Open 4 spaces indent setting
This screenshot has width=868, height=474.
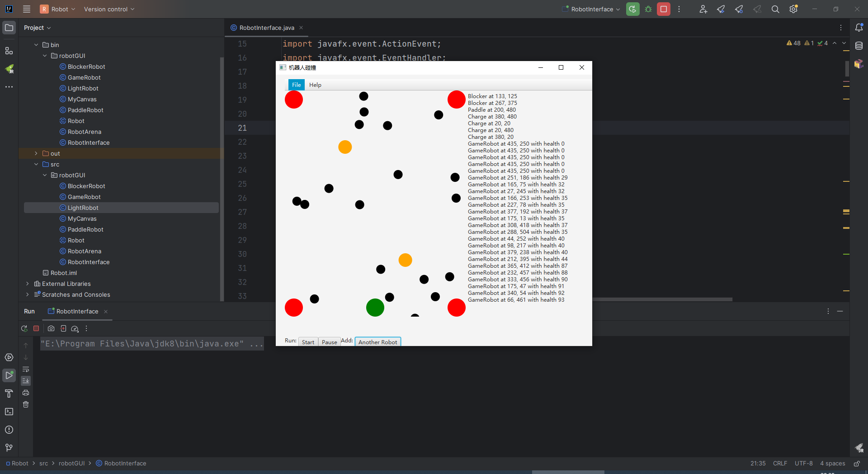click(833, 463)
